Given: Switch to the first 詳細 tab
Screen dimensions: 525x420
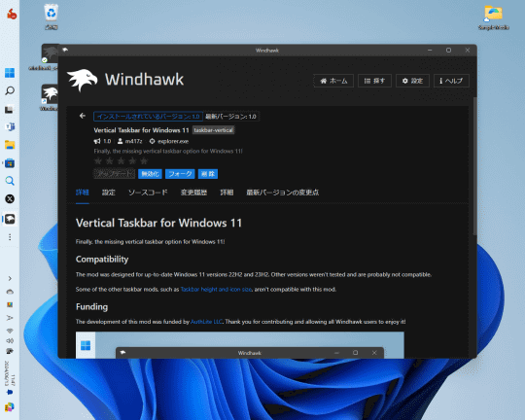Looking at the screenshot, I should [83, 192].
